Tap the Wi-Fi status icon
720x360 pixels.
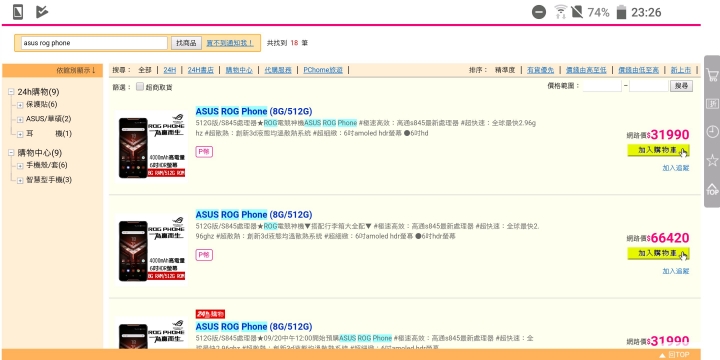tap(560, 12)
